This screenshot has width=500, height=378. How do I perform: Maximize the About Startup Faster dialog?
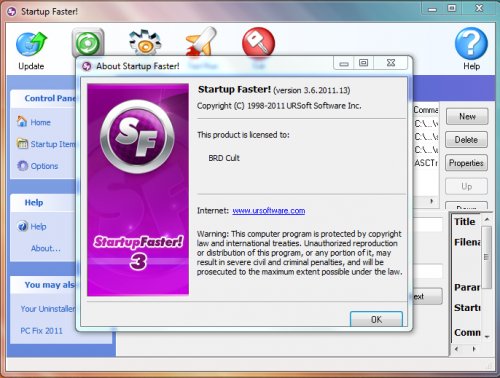[363, 63]
